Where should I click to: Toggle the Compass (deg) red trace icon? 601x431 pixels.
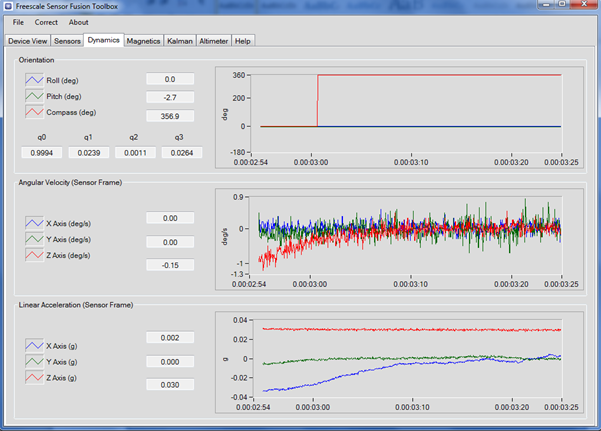[x=34, y=112]
